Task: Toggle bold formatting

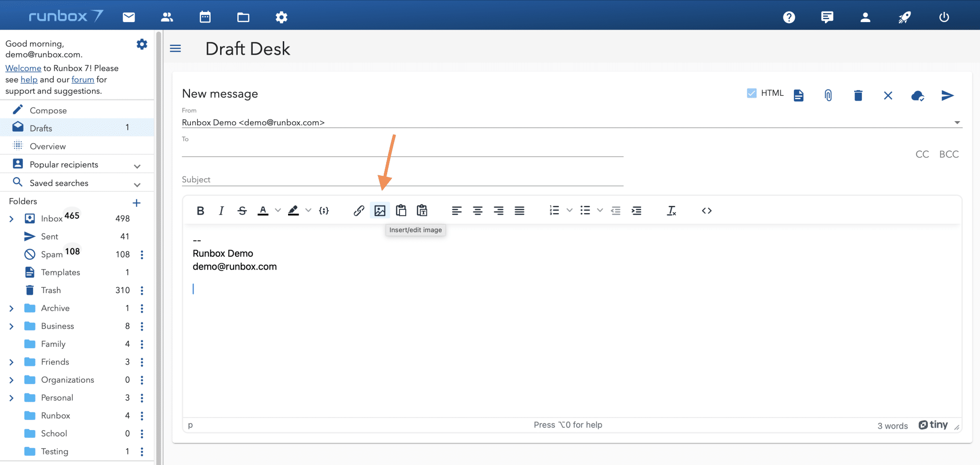Action: (x=200, y=211)
